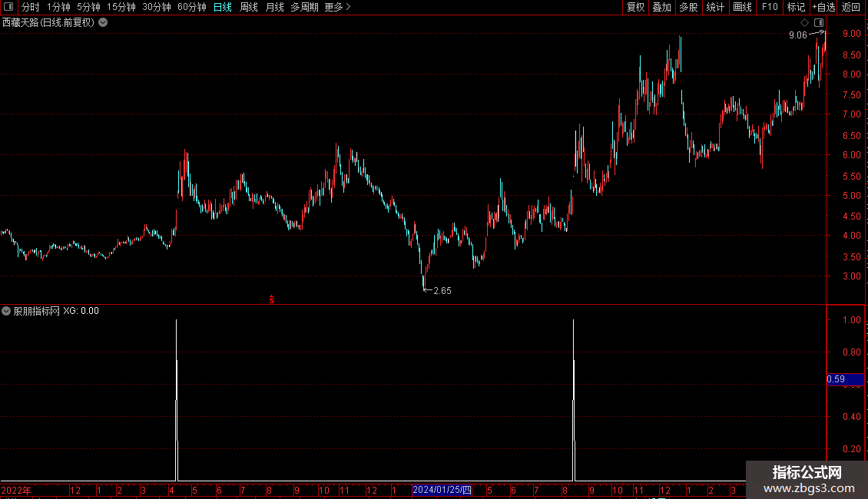The height and width of the screenshot is (499, 868).
Task: Click the 2.65 low price label
Action: point(442,291)
